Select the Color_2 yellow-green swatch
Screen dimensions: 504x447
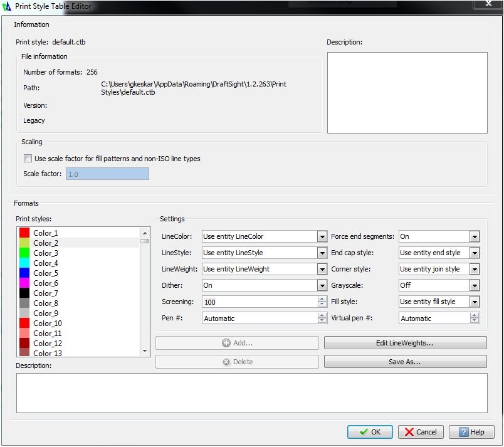pyautogui.click(x=24, y=243)
